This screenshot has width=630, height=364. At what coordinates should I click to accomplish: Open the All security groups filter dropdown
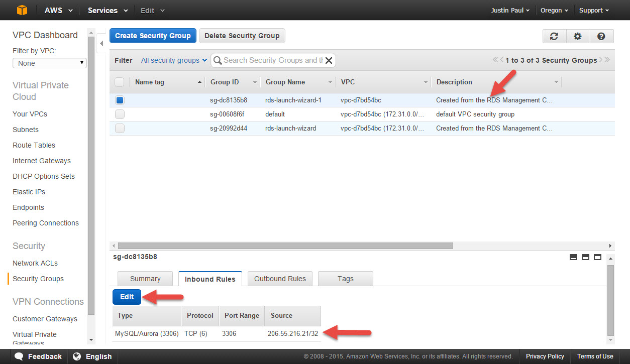pyautogui.click(x=174, y=60)
